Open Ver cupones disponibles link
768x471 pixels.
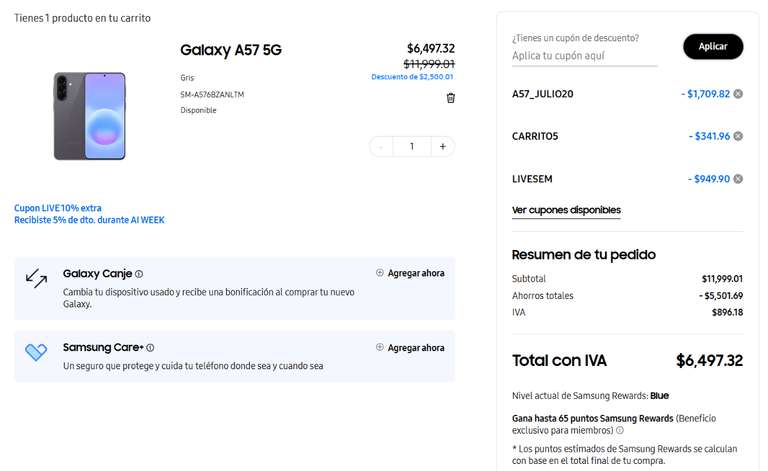click(x=566, y=210)
